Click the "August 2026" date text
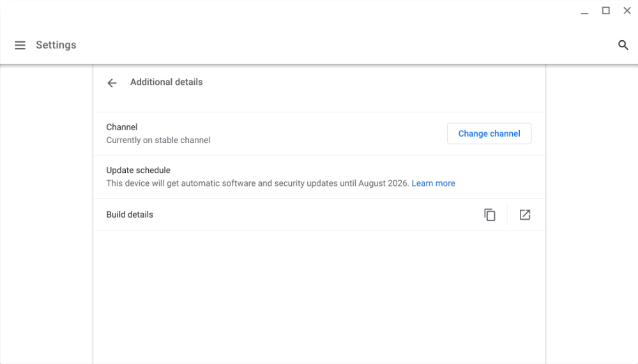The width and height of the screenshot is (638, 364). 383,183
